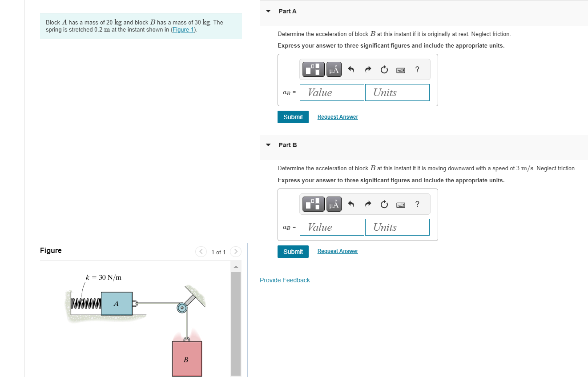
Task: Collapse the Part B section
Action: pyautogui.click(x=268, y=144)
